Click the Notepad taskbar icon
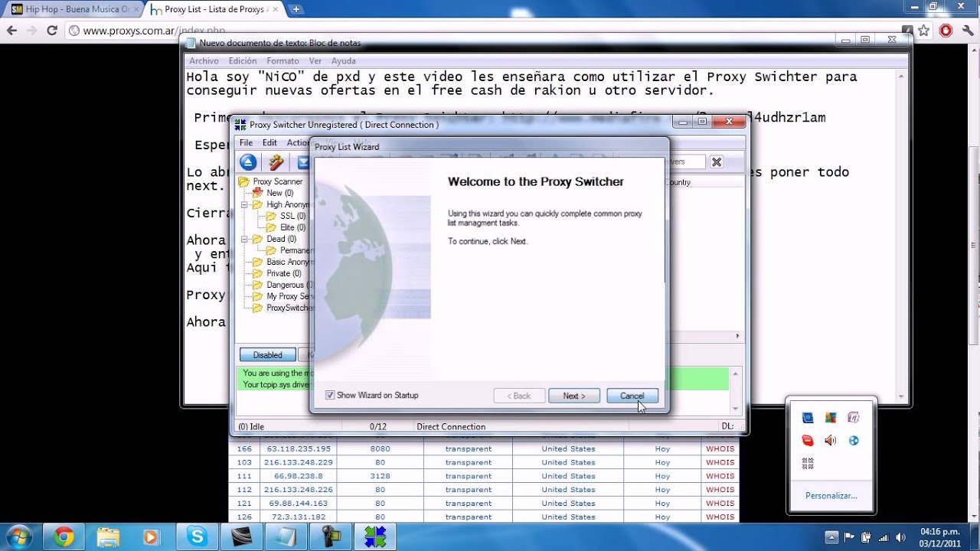This screenshot has width=980, height=551. point(286,537)
